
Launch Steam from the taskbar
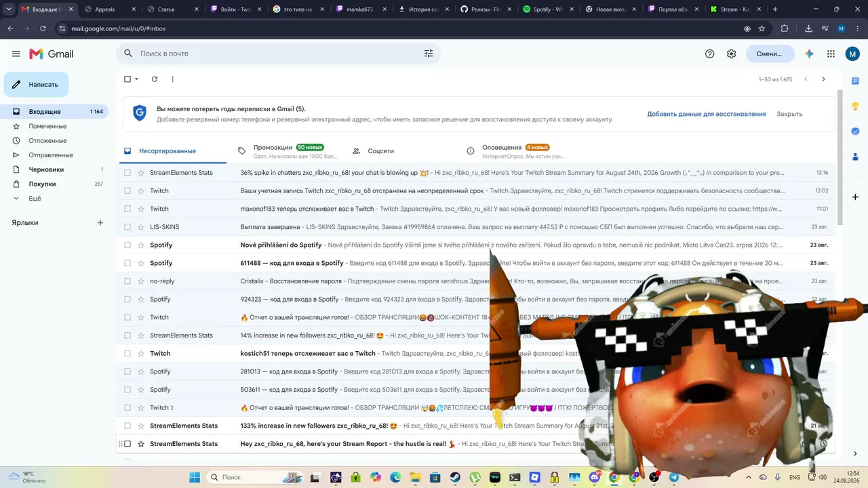point(455,477)
